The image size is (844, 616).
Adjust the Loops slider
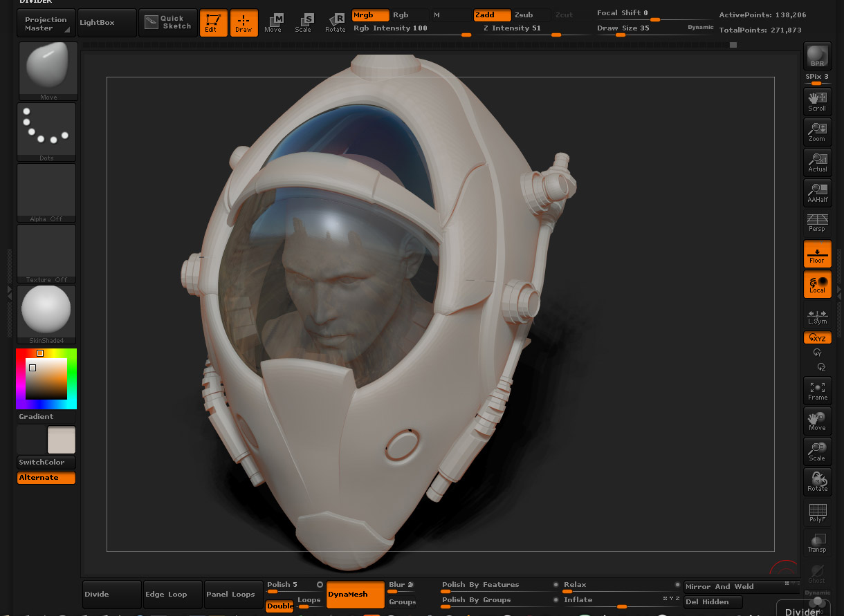click(x=309, y=603)
